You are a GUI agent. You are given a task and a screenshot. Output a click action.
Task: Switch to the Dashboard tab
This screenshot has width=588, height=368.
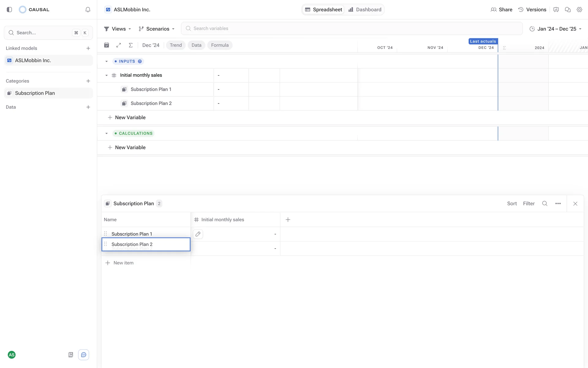coord(365,10)
